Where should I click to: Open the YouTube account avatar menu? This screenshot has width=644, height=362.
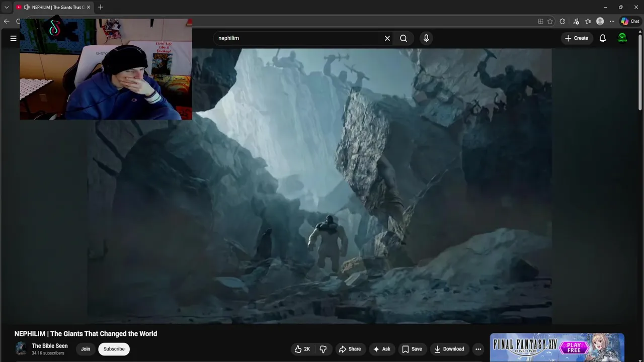[622, 38]
